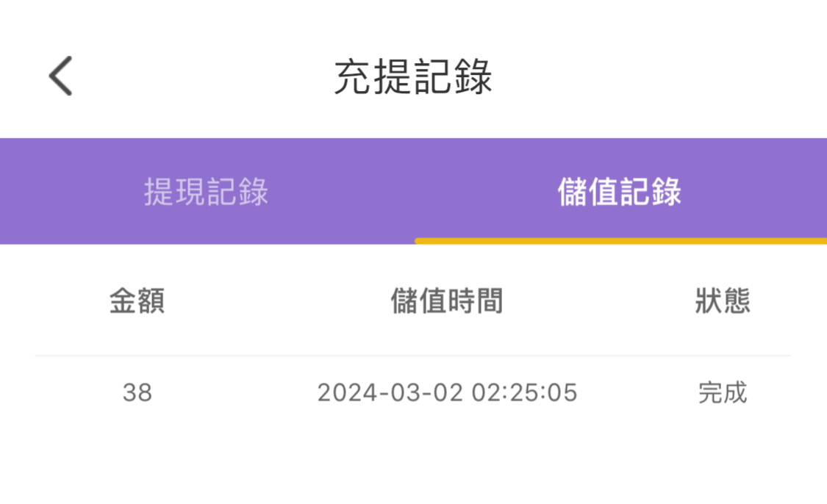Sort by the 儲值時間 column header
This screenshot has height=504, width=827.
(447, 301)
